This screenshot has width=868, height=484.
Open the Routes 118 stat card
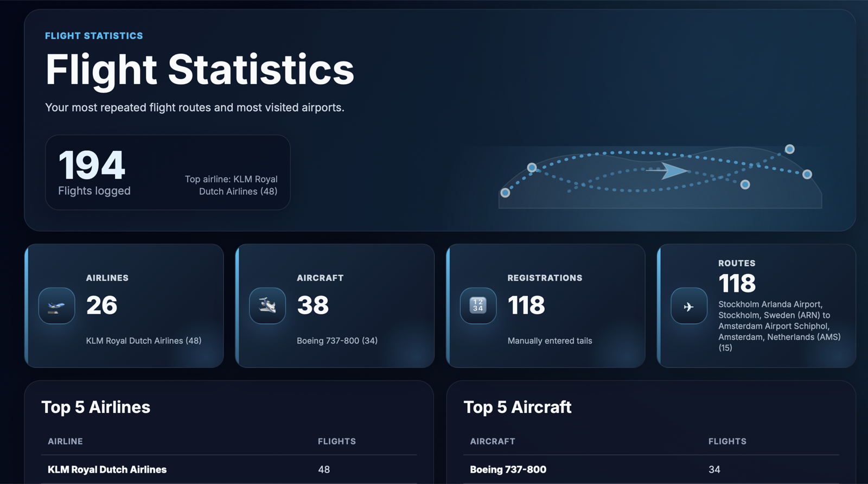(x=756, y=305)
